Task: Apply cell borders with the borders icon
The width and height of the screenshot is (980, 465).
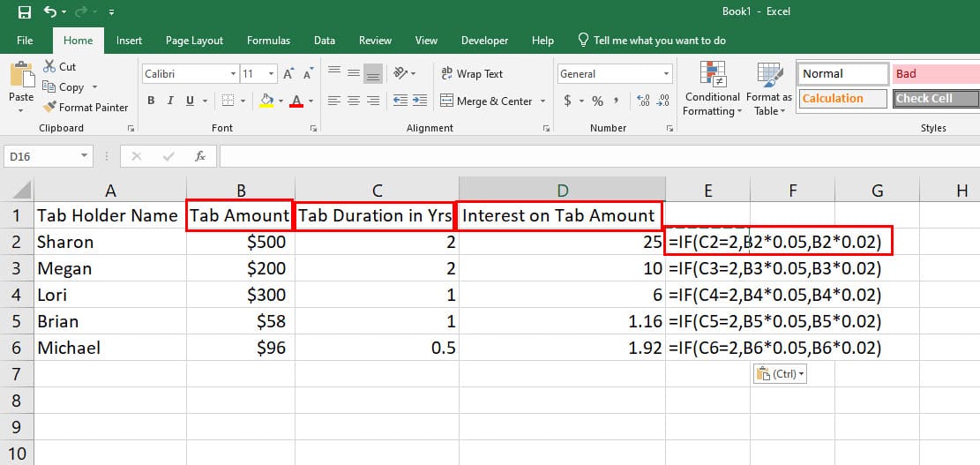Action: click(x=228, y=101)
